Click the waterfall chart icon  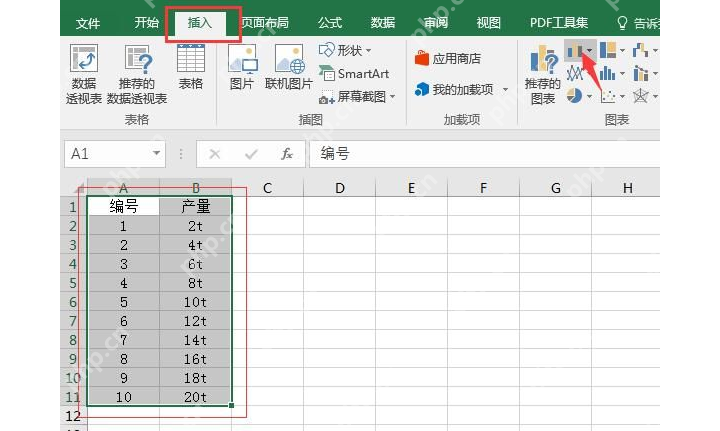pyautogui.click(x=640, y=50)
